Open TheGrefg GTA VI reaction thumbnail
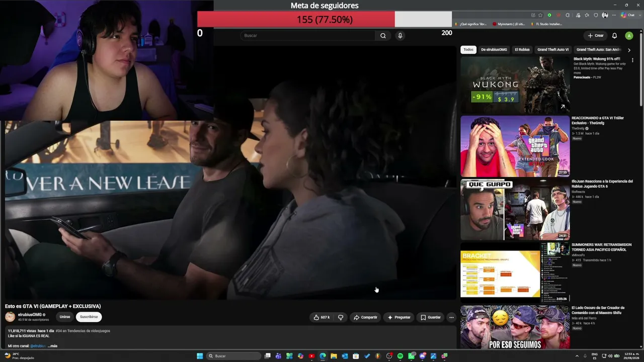The image size is (644, 362). point(515,146)
